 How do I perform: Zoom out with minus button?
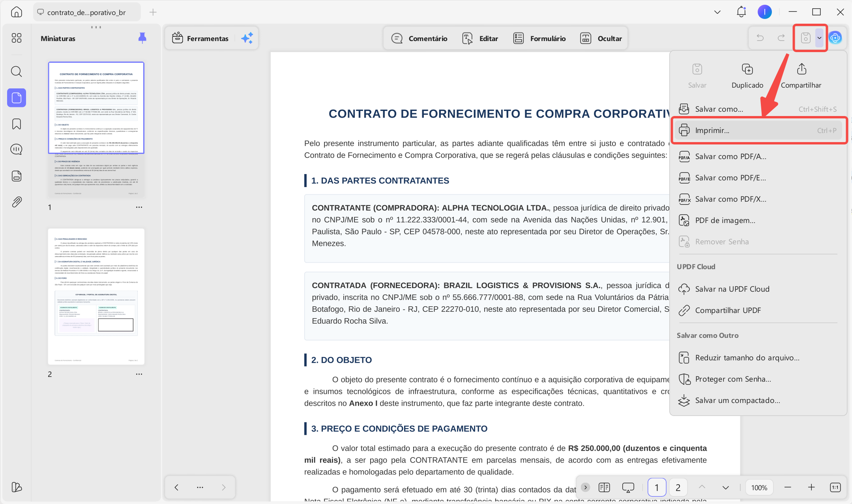788,487
